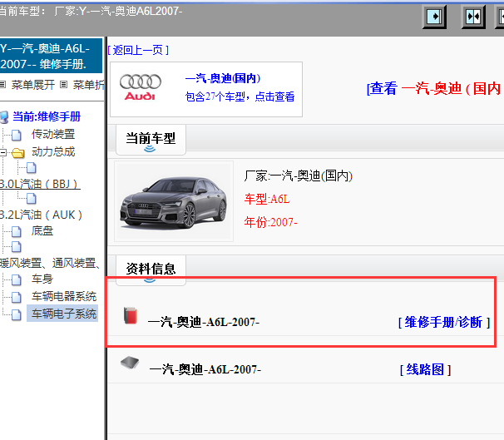Select 底盘 in the tree

tap(42, 230)
